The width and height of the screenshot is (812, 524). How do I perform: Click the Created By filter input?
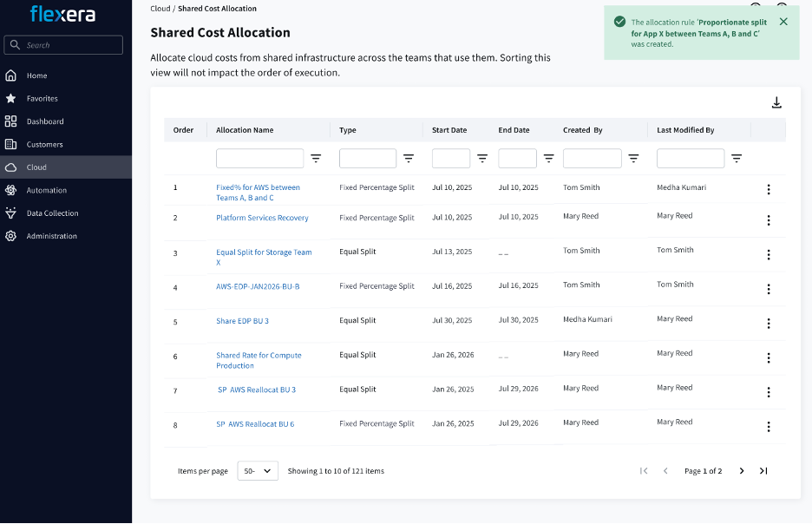592,159
